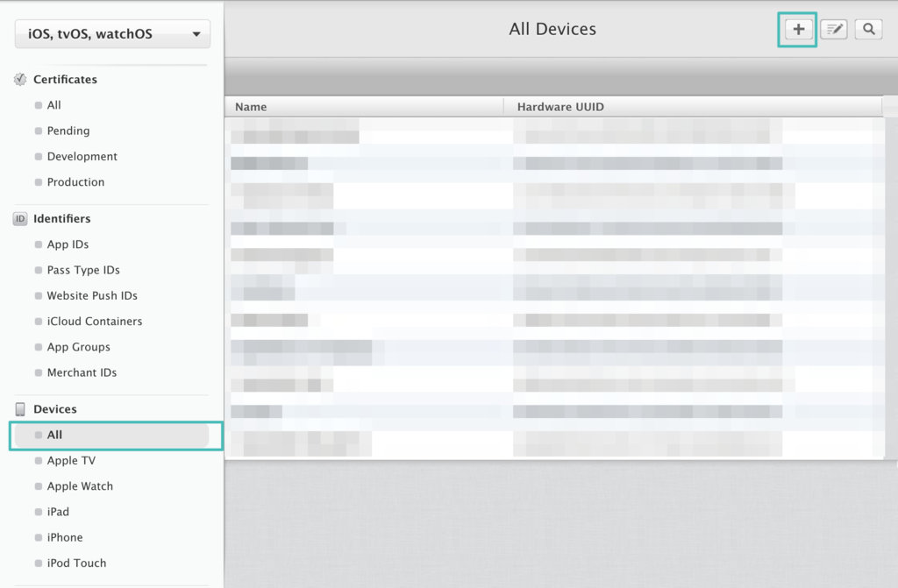This screenshot has height=588, width=898.
Task: Filter devices to iPod Touch
Action: pos(76,563)
